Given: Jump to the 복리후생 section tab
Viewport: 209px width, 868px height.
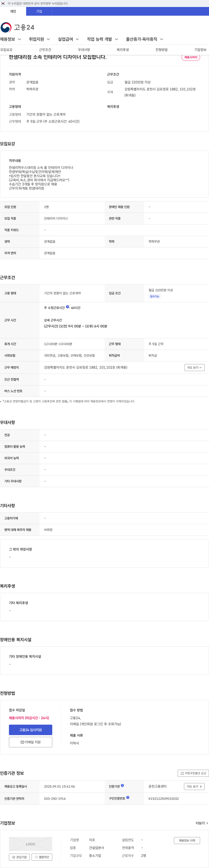Looking at the screenshot, I should (x=123, y=50).
